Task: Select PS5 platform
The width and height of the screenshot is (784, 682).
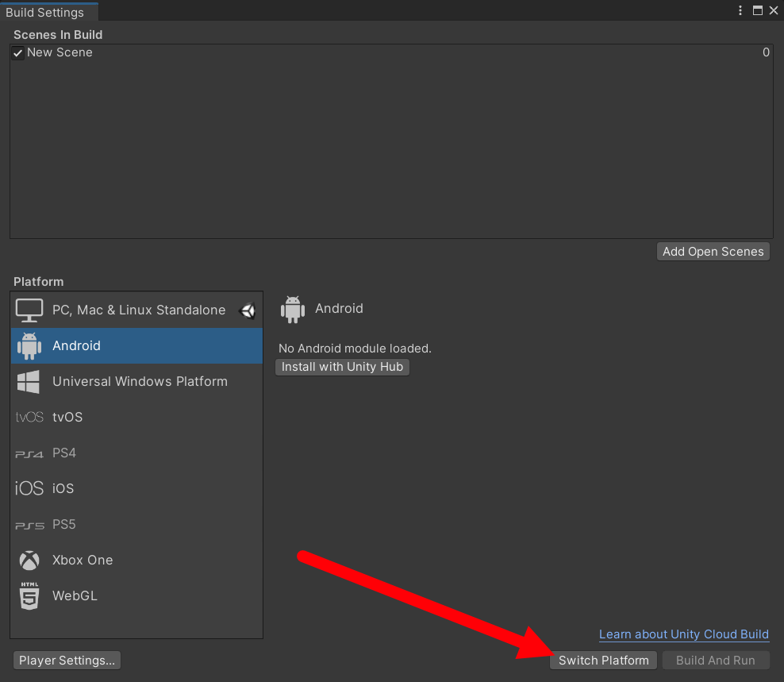Action: coord(136,524)
